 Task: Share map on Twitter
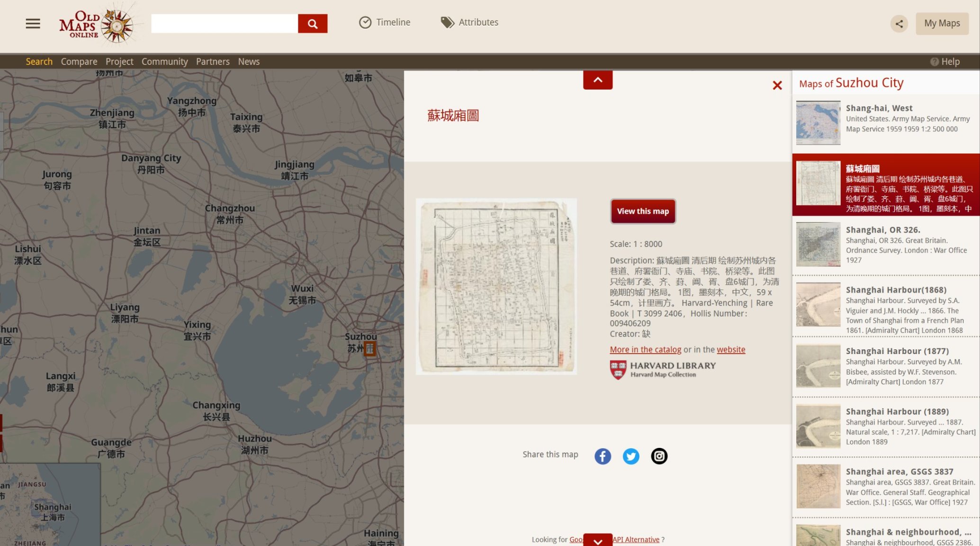(x=630, y=456)
